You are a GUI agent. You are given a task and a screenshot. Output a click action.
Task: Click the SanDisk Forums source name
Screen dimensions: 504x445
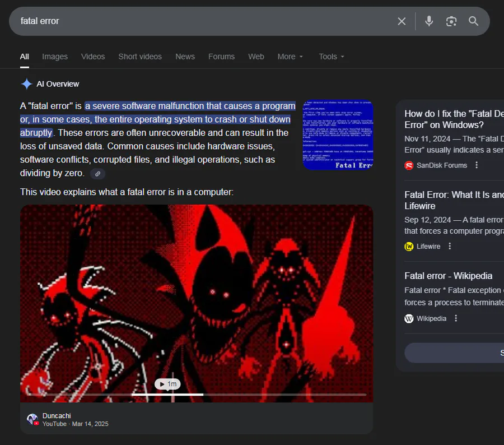click(x=442, y=165)
